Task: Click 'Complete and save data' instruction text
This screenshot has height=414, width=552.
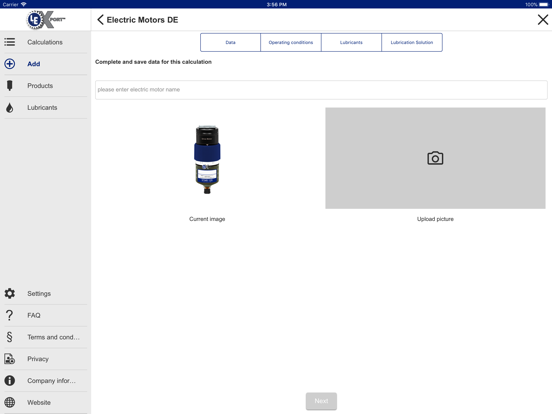Action: click(x=153, y=62)
